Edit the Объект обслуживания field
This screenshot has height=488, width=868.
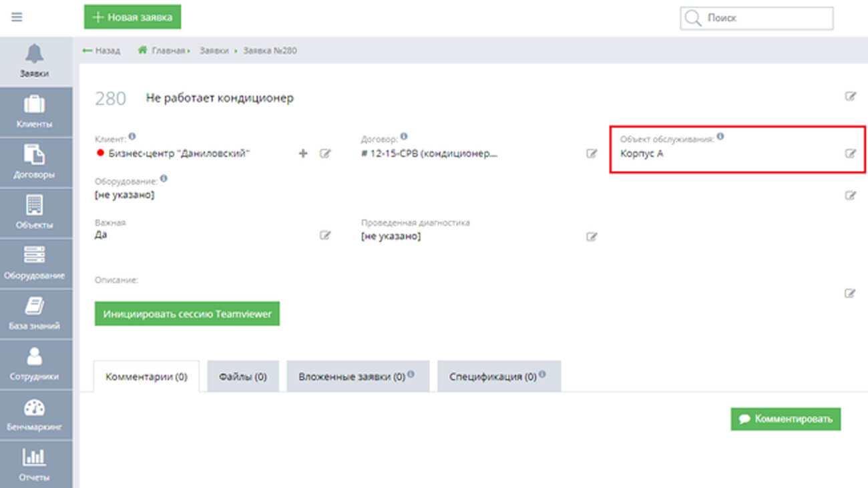click(850, 154)
